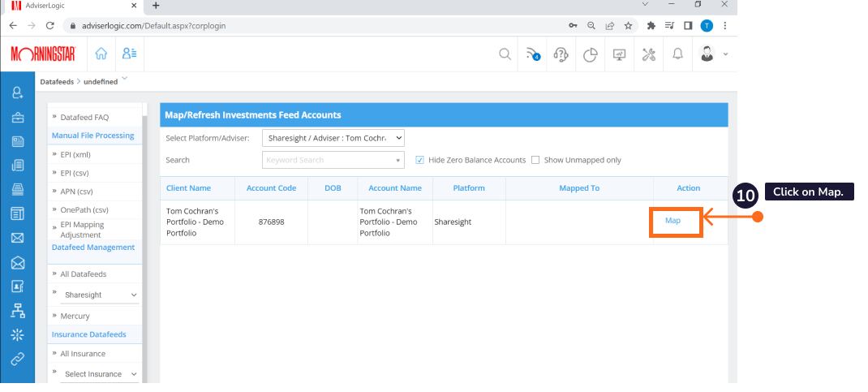
Task: Click add client icon in left sidebar
Action: [x=18, y=93]
